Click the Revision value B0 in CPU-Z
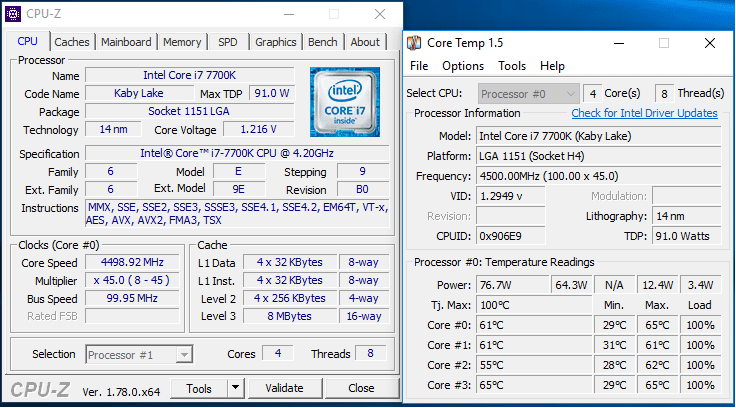 coord(363,189)
